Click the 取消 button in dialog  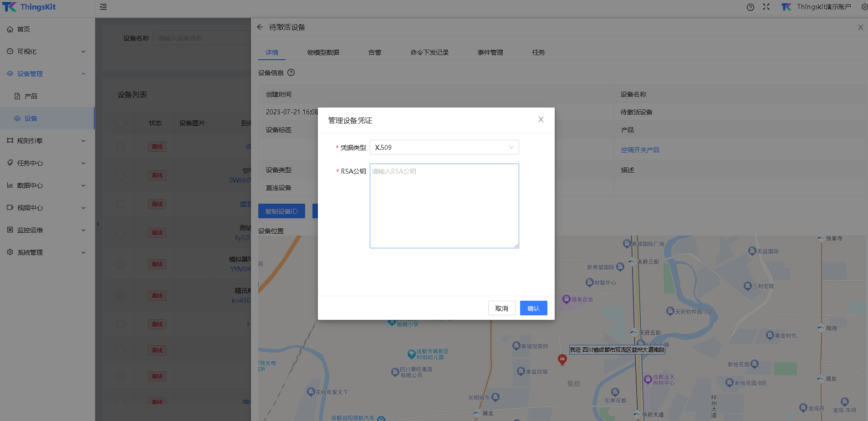(501, 308)
